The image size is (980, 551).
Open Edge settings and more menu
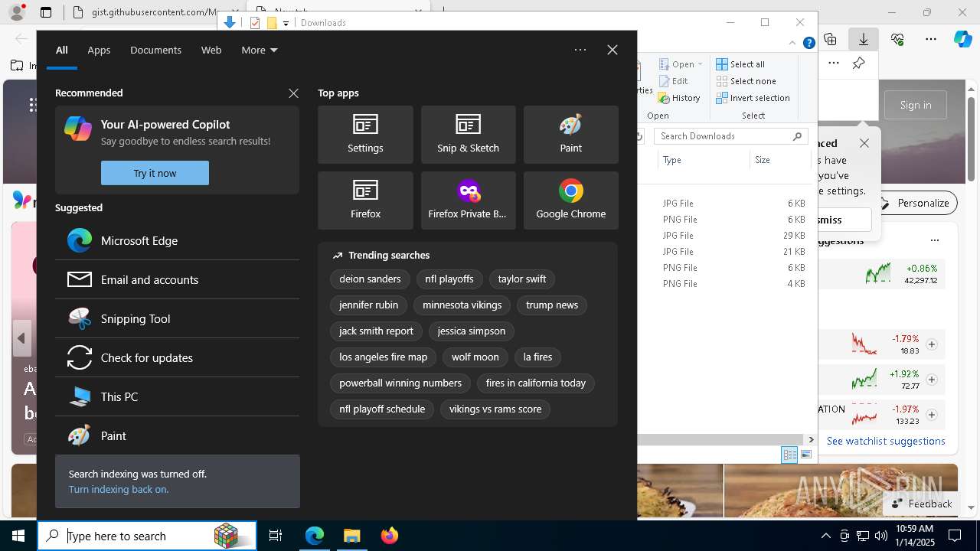pos(930,39)
